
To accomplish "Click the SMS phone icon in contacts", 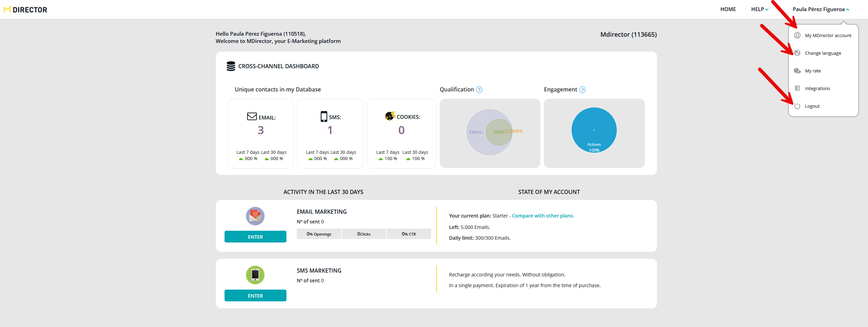I will (x=323, y=116).
